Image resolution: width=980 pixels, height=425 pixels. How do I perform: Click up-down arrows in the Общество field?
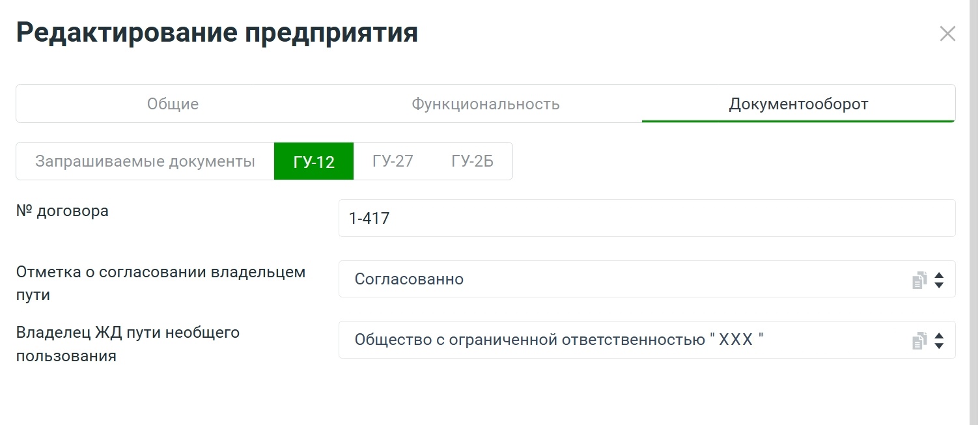tap(939, 340)
